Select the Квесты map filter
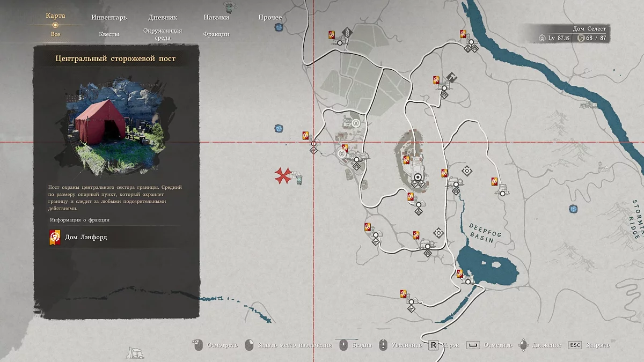Image resolution: width=644 pixels, height=362 pixels. coord(109,34)
